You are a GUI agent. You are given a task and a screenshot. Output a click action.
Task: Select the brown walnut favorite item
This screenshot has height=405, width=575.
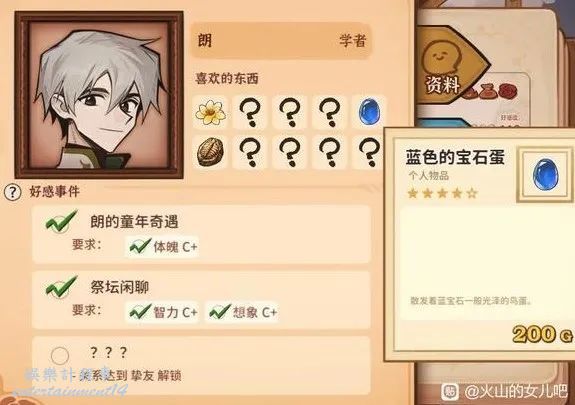point(210,152)
